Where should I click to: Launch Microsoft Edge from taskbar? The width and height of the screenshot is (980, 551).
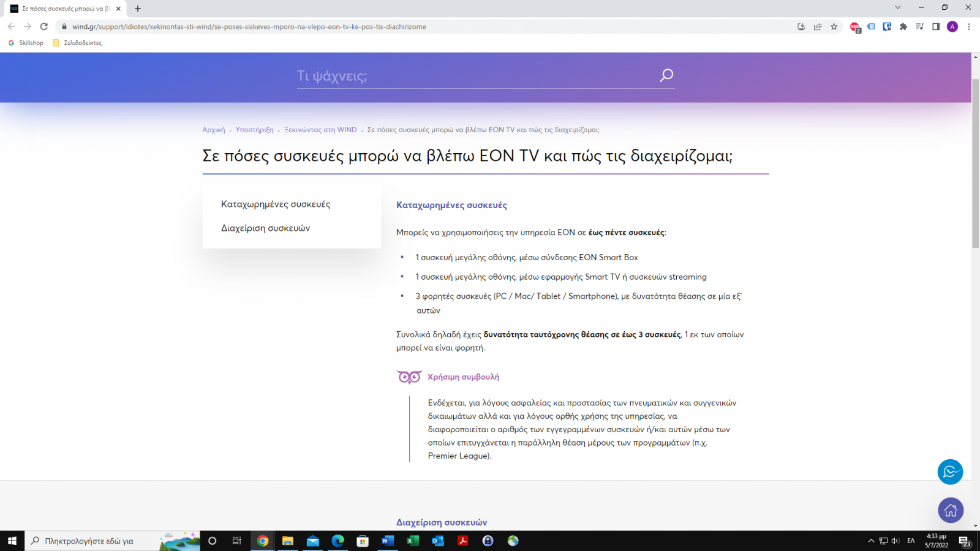point(337,541)
